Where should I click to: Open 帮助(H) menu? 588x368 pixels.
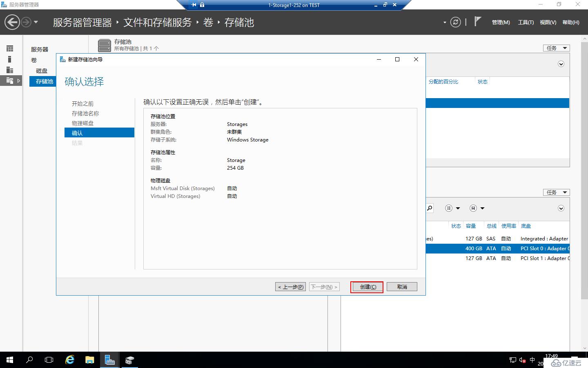point(571,22)
